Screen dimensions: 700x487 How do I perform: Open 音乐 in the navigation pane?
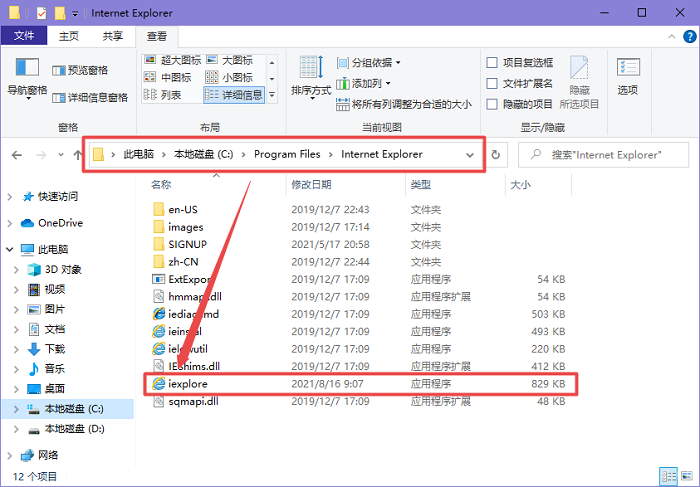(x=55, y=369)
